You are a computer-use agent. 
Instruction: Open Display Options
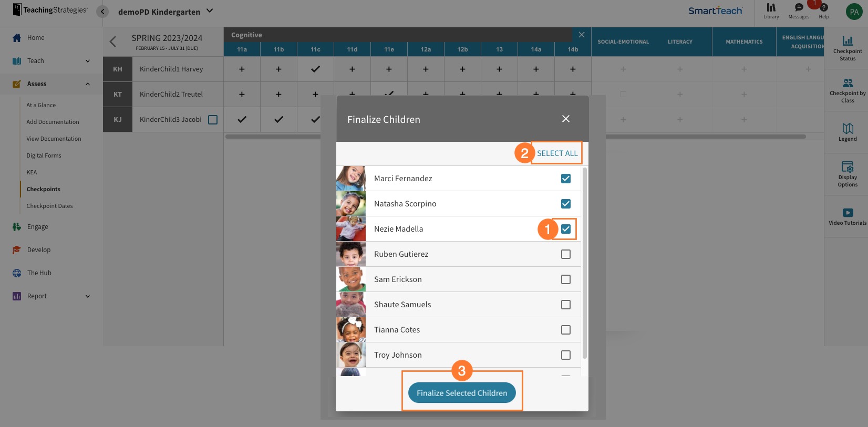847,174
